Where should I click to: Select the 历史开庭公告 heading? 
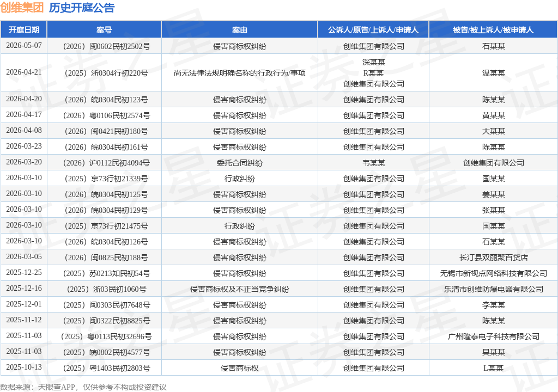pyautogui.click(x=82, y=8)
